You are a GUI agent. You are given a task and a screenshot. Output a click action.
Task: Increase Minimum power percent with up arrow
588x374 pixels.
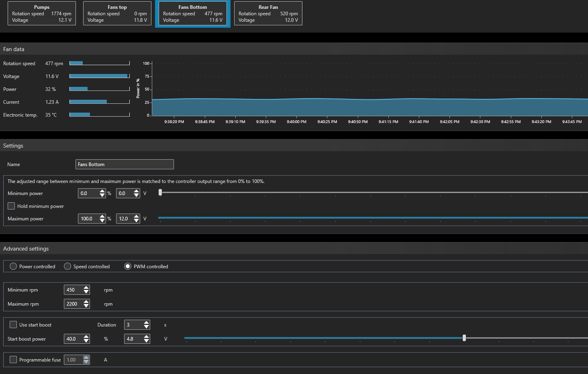click(102, 191)
